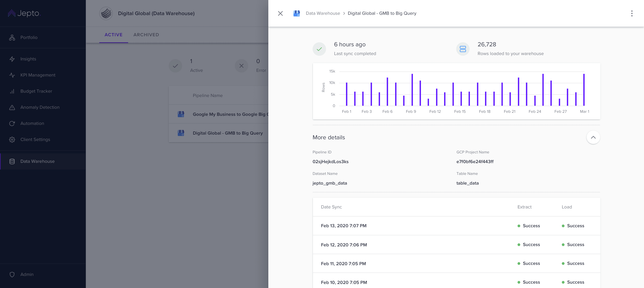Open the Digital Global - GMB to Big Query pipeline row
This screenshot has height=288, width=644.
tap(219, 133)
